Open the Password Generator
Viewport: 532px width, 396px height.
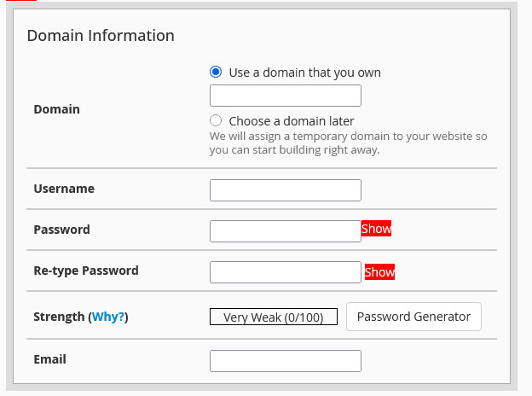point(413,317)
